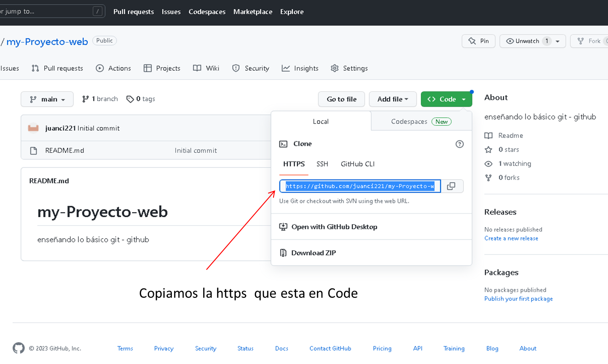Click the Open with GitHub Desktop icon
Screen dimensions: 608x364
(283, 227)
